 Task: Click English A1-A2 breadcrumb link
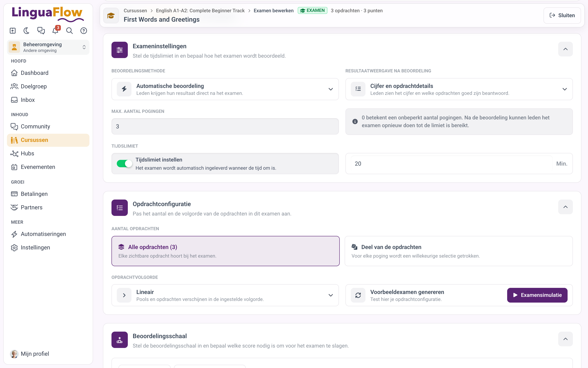click(x=200, y=10)
